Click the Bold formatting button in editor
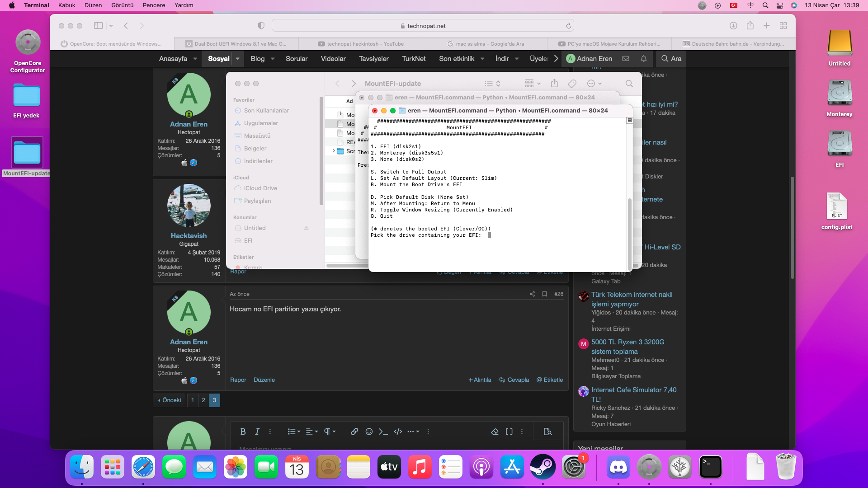The width and height of the screenshot is (868, 488). pyautogui.click(x=243, y=432)
